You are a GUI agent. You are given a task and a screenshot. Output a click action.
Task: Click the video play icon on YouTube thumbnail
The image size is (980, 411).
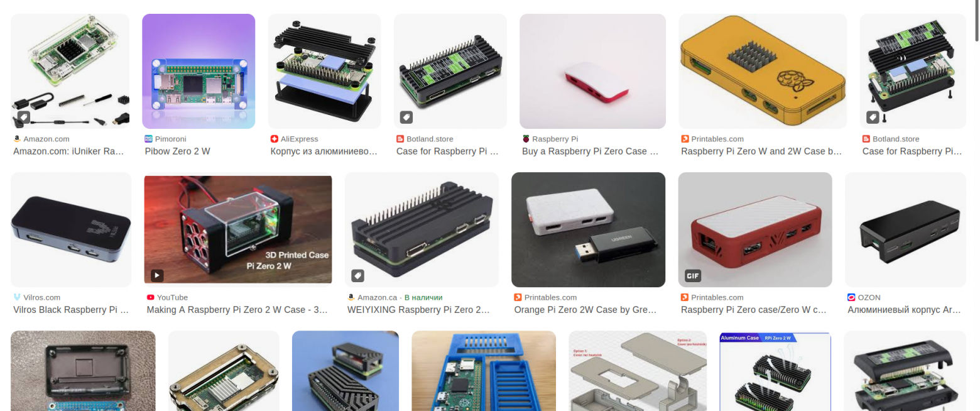pos(156,275)
